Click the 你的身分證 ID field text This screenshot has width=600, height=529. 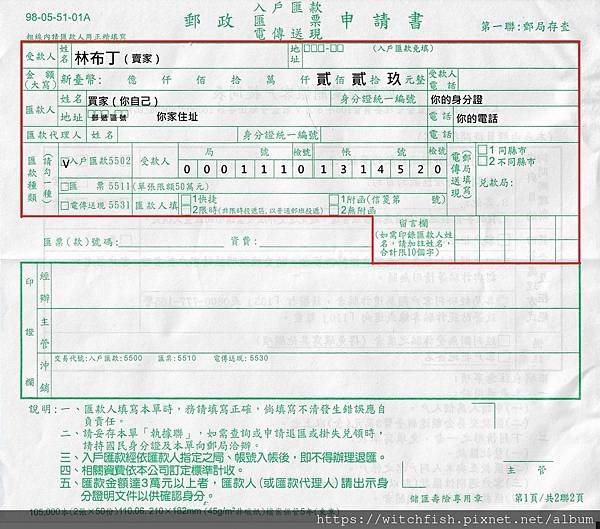pos(457,100)
